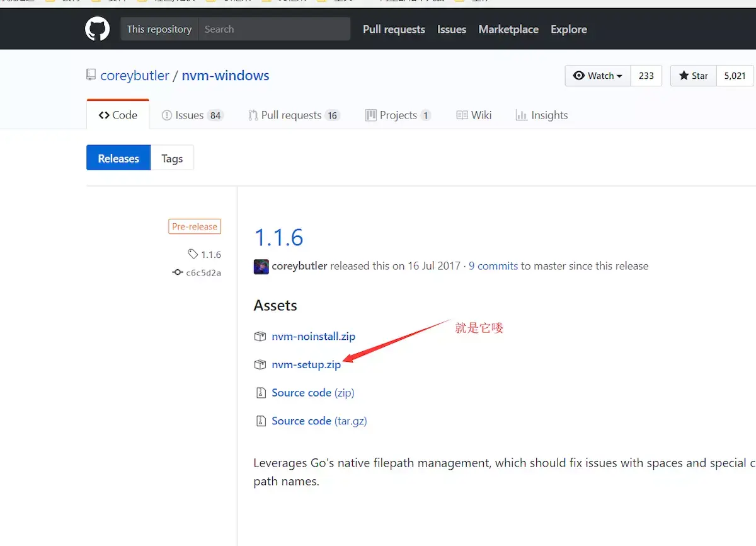Open coreybutler's avatar thumbnail
Screen dimensions: 756x546
261,266
